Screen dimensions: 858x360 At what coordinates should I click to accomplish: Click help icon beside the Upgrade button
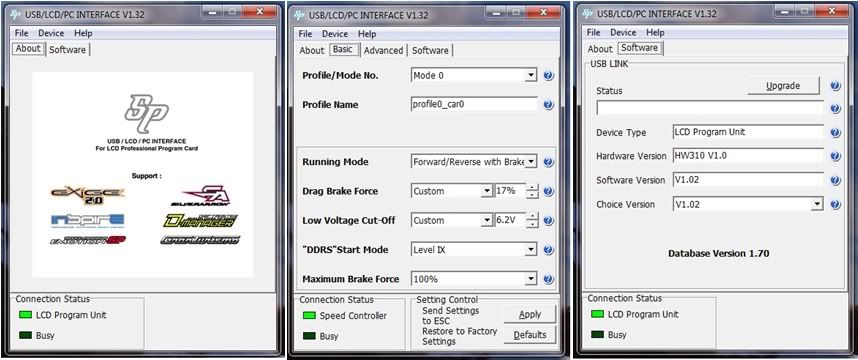[x=836, y=86]
